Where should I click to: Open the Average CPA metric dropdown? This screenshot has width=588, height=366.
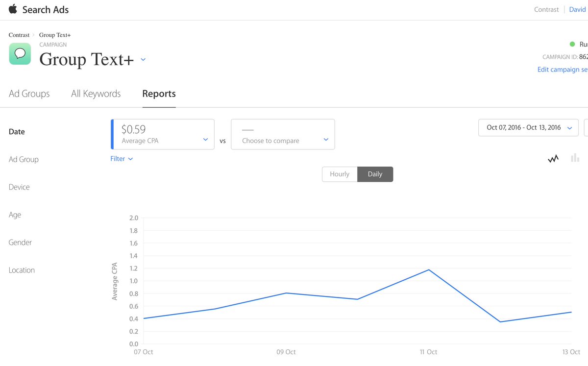tap(163, 134)
